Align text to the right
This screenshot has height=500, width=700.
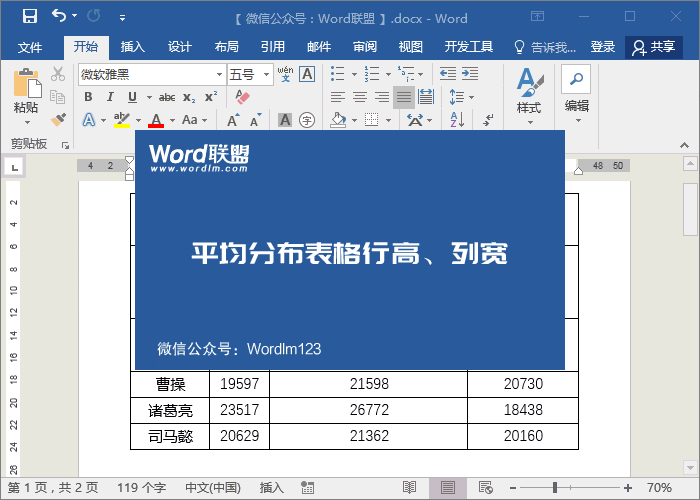(x=382, y=97)
